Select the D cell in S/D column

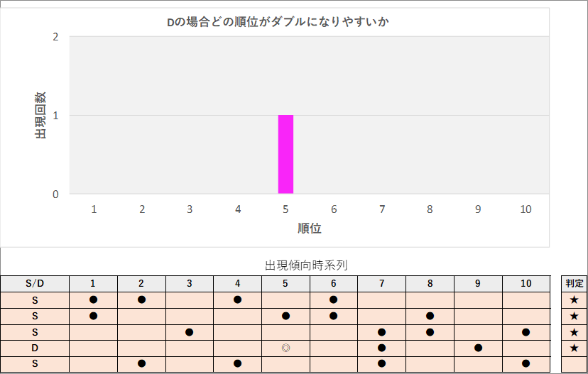click(x=35, y=348)
